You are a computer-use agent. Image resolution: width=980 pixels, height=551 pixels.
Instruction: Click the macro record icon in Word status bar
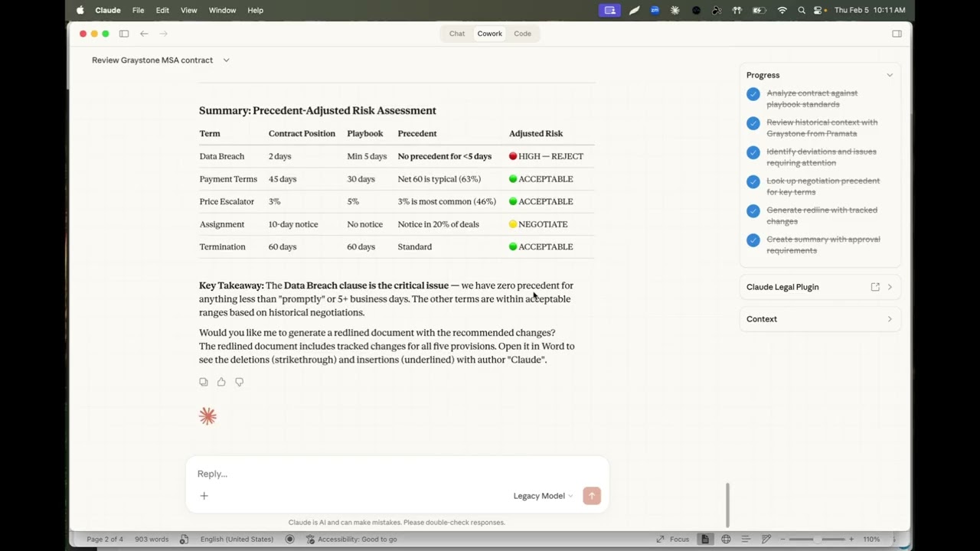pos(289,539)
